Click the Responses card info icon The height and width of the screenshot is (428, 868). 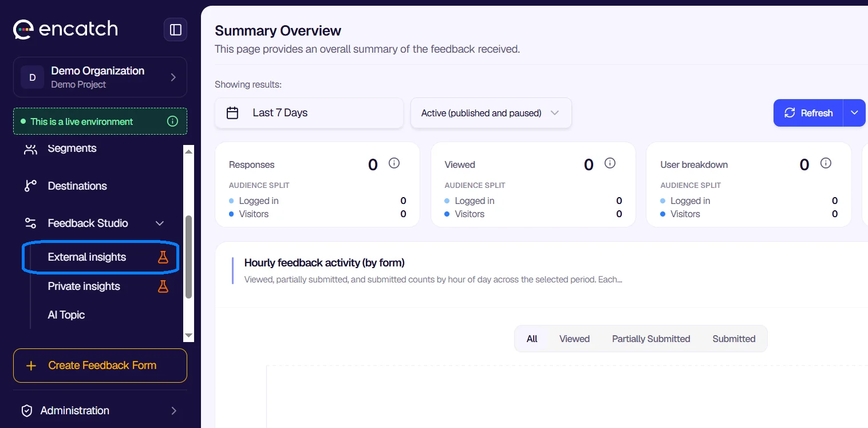394,163
